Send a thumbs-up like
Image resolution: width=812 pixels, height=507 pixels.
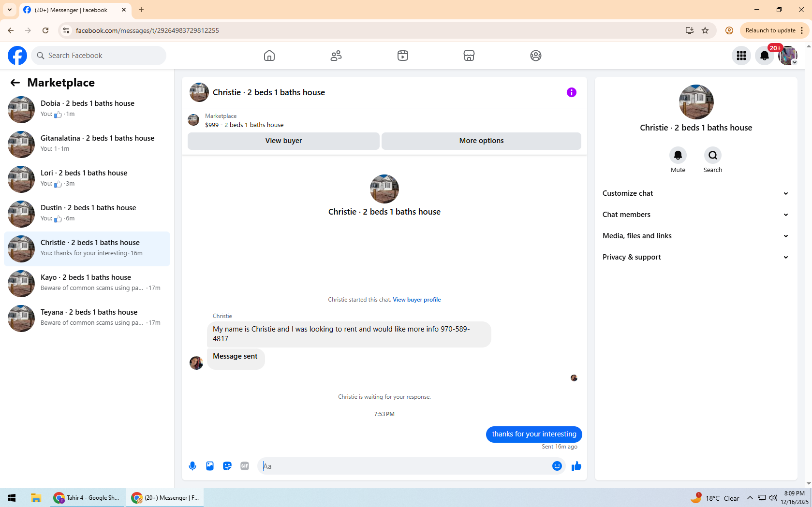click(576, 466)
